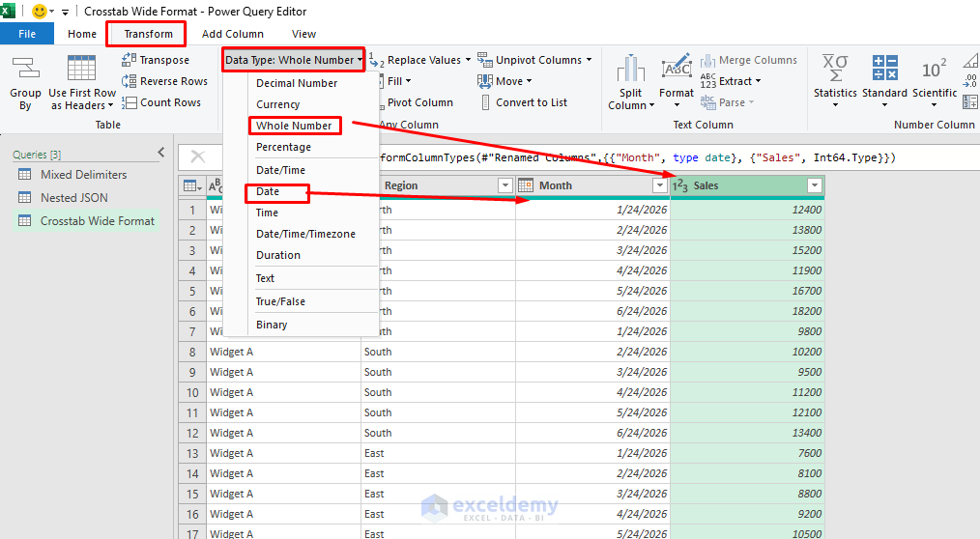Click Merge Columns command
The width and height of the screenshot is (980, 539).
coord(749,60)
